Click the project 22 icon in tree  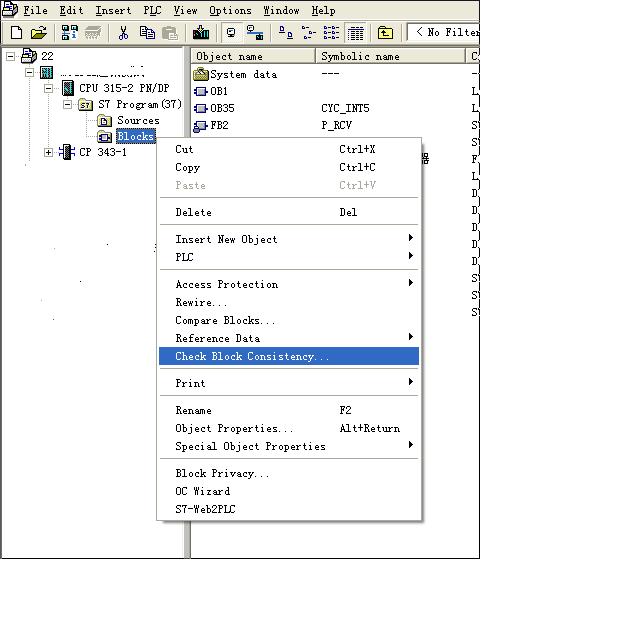(29, 56)
